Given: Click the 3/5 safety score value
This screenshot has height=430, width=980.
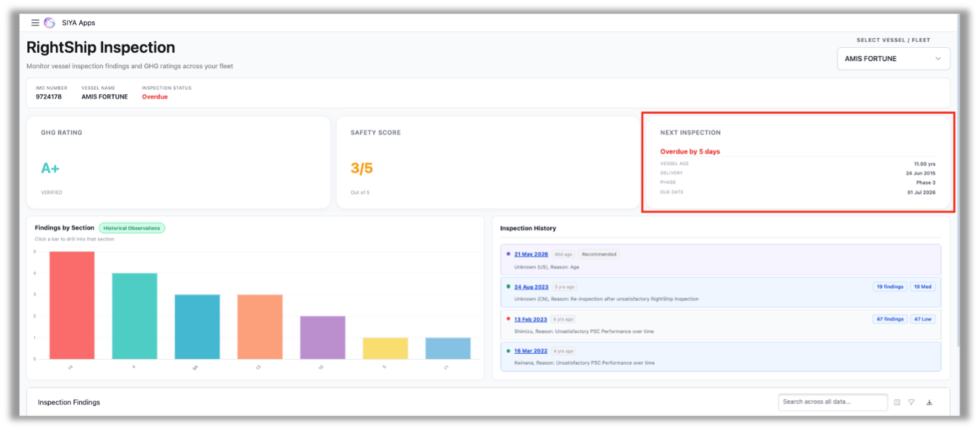Looking at the screenshot, I should pyautogui.click(x=361, y=168).
